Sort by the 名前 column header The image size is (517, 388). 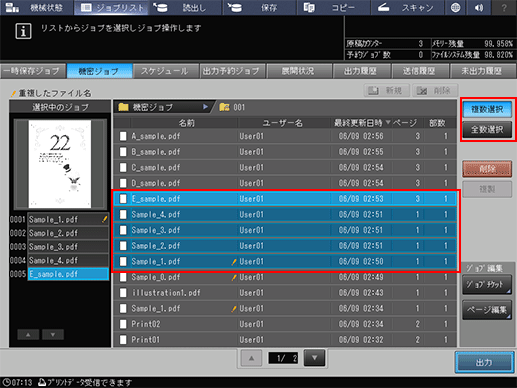186,123
